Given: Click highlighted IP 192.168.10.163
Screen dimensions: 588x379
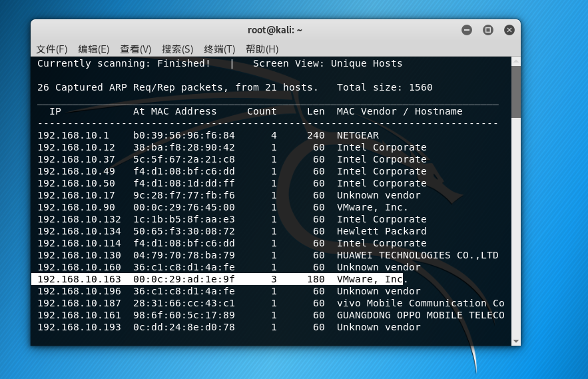Looking at the screenshot, I should 79,280.
